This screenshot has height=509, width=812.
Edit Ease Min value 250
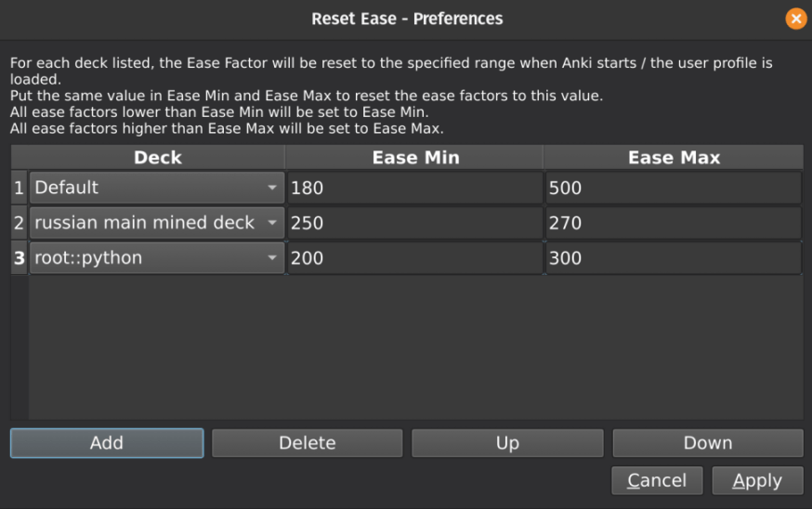pyautogui.click(x=414, y=223)
